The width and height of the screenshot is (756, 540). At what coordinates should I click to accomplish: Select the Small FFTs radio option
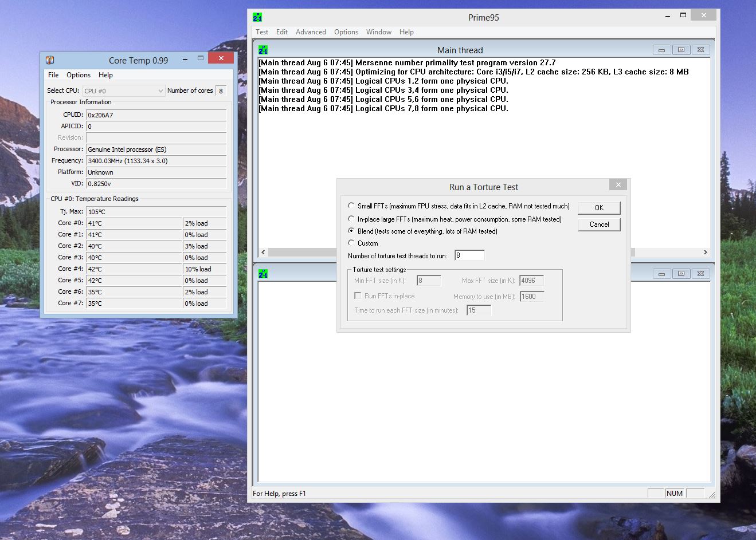pyautogui.click(x=351, y=205)
